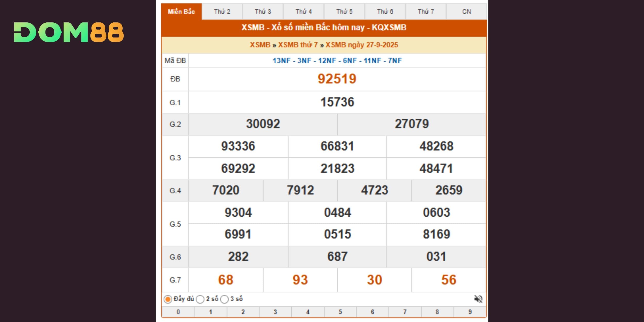The width and height of the screenshot is (644, 322).
Task: Click the XSMB header title
Action: [x=324, y=27]
